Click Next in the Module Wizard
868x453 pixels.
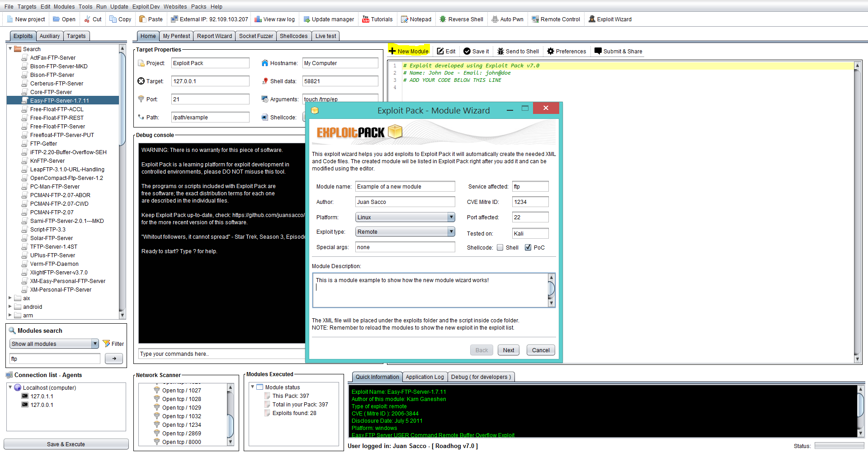[508, 350]
